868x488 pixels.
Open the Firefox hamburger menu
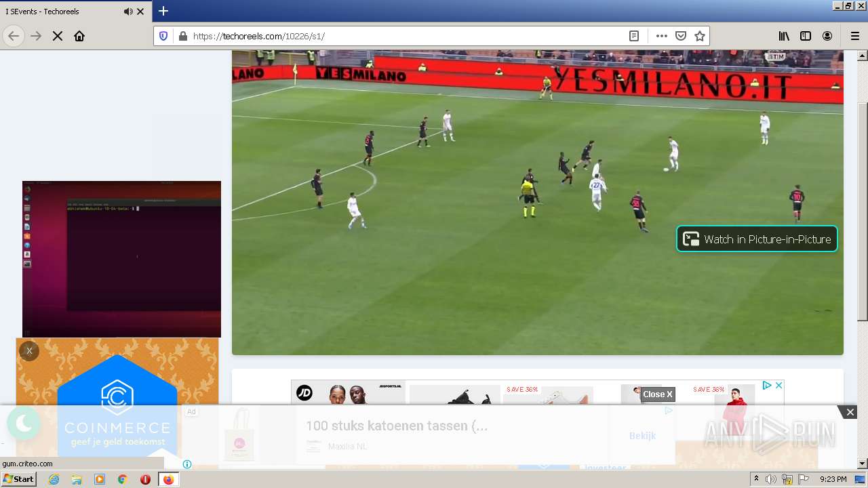855,36
